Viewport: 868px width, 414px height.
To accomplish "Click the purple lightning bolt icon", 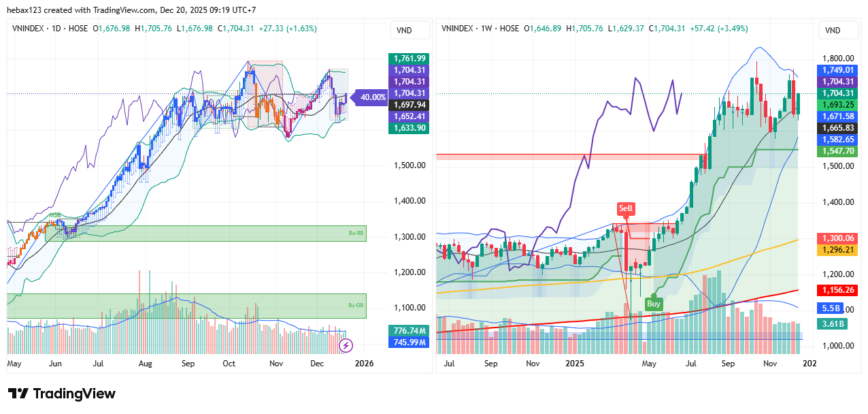I will [x=346, y=345].
